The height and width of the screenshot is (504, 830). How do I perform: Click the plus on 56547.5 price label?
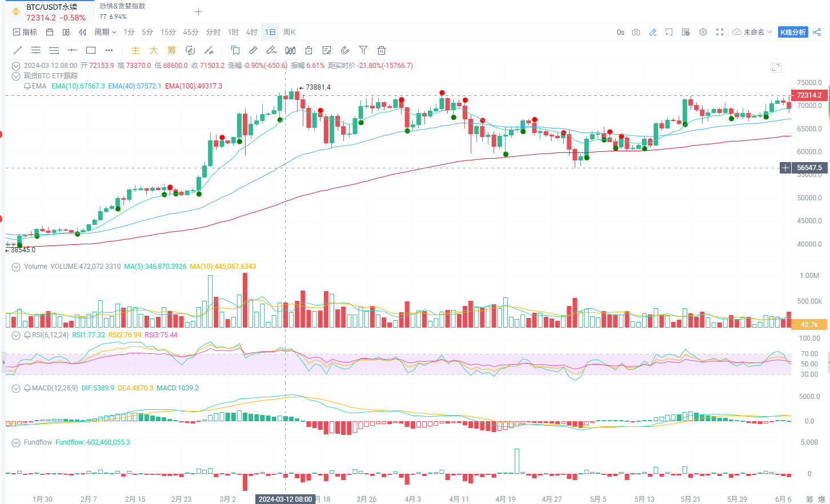[x=786, y=168]
